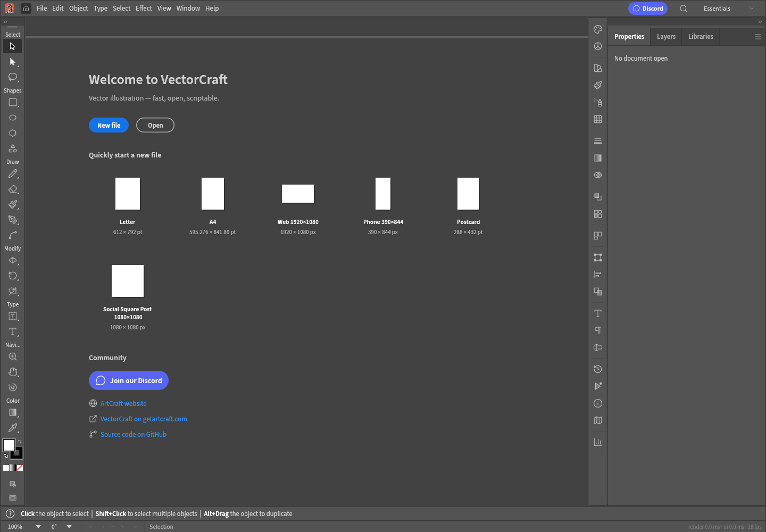Expand the left toolbox chevrons
The image size is (766, 532).
point(5,22)
